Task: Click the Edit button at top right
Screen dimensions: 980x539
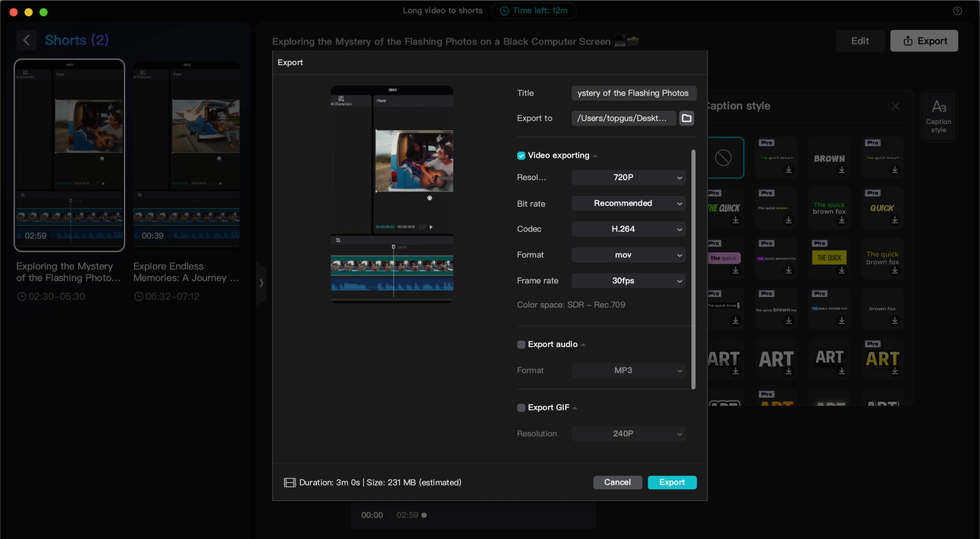Action: [861, 41]
